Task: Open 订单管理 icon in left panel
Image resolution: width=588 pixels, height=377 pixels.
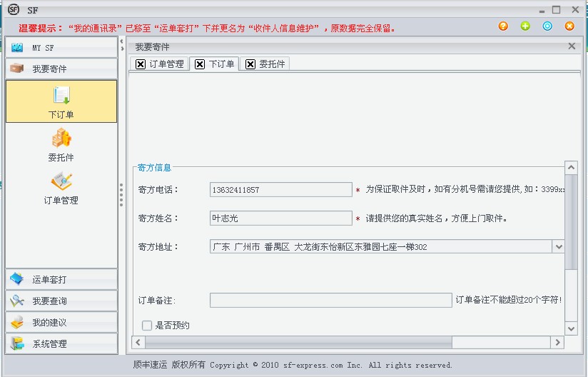Action: tap(61, 181)
